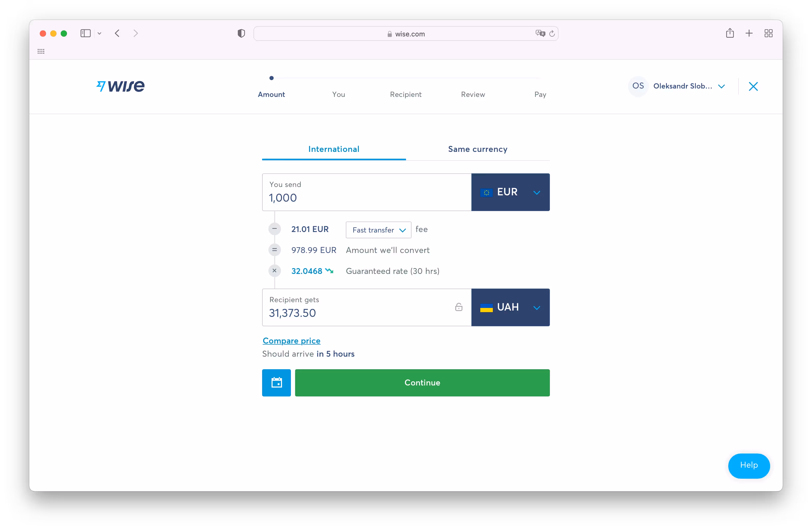Expand the Fast transfer type dropdown
Image resolution: width=812 pixels, height=530 pixels.
tap(378, 230)
